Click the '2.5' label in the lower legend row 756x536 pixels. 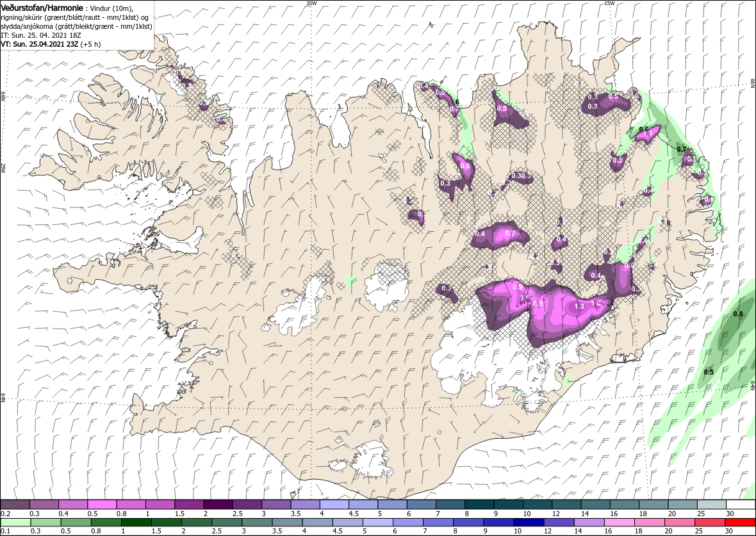coord(217,532)
